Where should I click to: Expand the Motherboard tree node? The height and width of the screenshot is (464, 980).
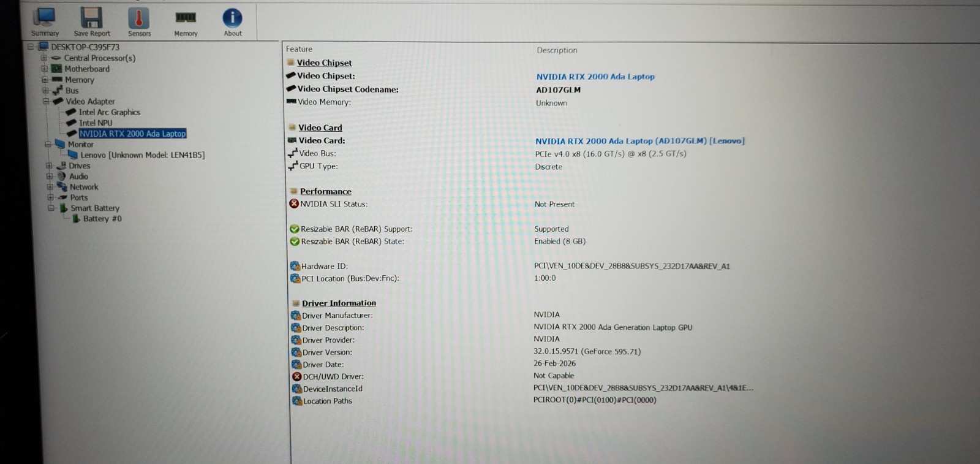[44, 69]
